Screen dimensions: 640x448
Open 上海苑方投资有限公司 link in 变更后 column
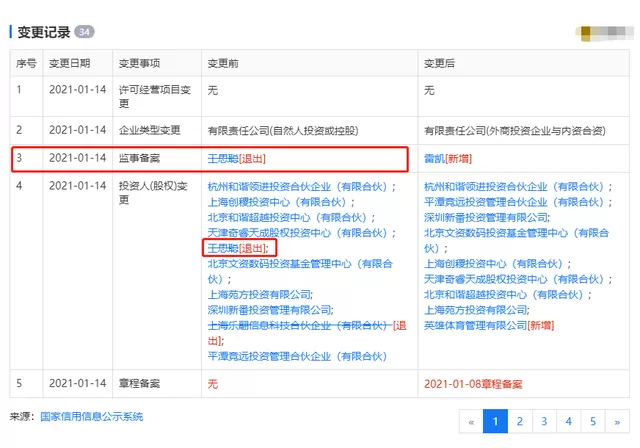(477, 310)
